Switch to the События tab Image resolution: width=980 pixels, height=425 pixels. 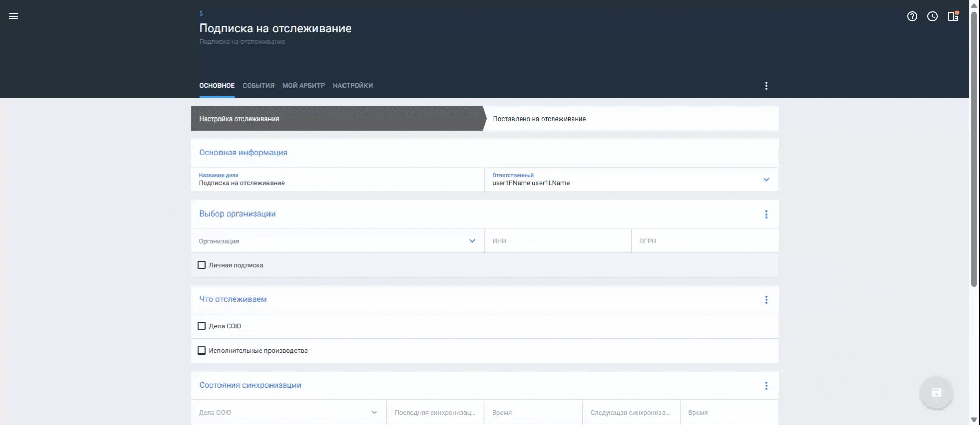pyautogui.click(x=258, y=86)
